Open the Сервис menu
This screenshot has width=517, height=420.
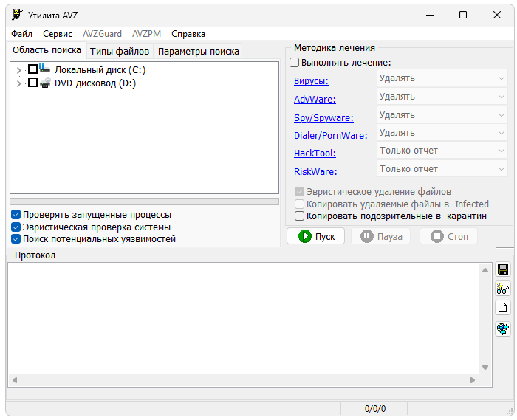[x=58, y=34]
